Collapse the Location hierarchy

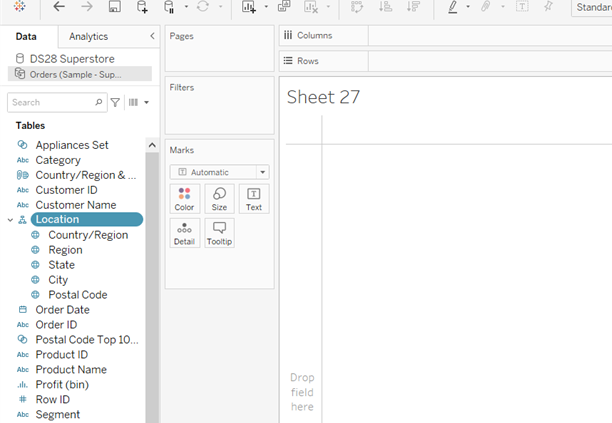pos(10,220)
